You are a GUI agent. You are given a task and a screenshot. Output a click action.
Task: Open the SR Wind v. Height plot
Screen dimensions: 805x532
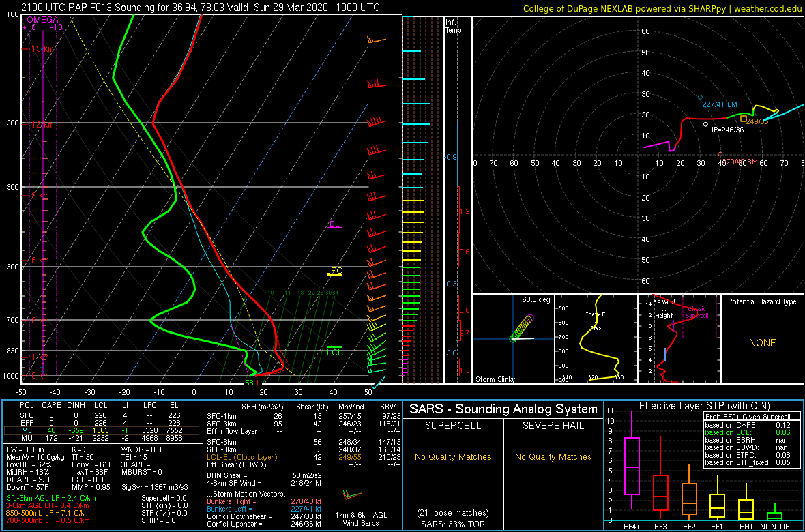(679, 339)
